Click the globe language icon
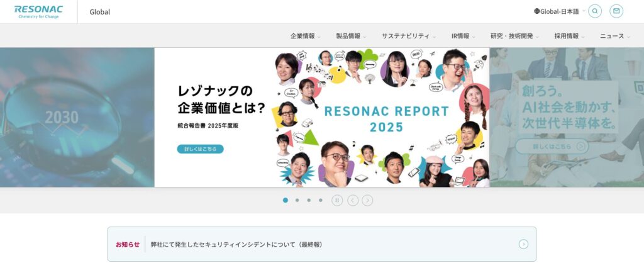This screenshot has width=644, height=275. point(536,11)
